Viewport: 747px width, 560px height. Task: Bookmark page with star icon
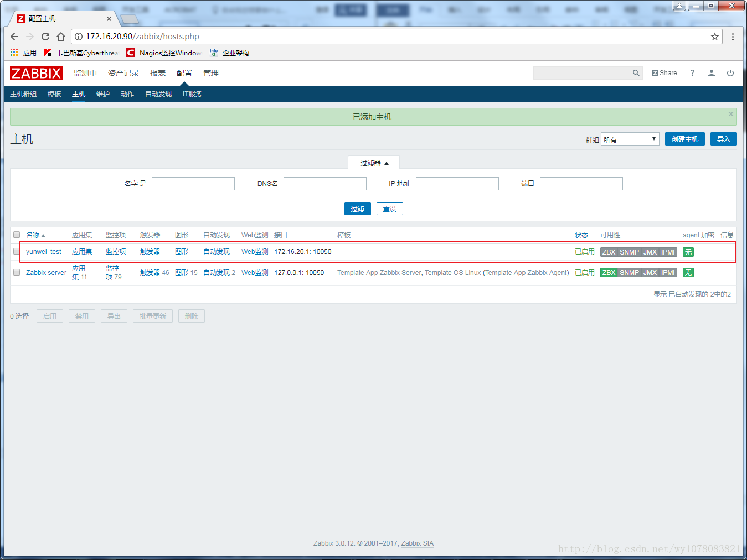click(715, 37)
